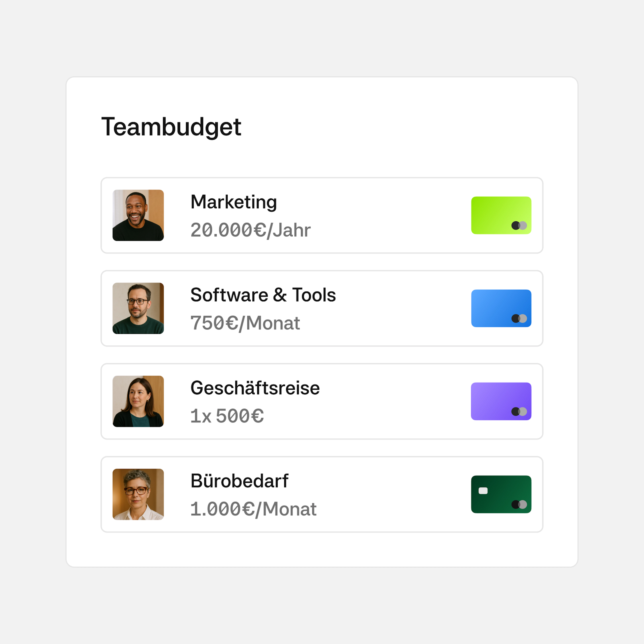The width and height of the screenshot is (644, 644).
Task: Click the 20.000€/Jahr amount
Action: coord(250,230)
